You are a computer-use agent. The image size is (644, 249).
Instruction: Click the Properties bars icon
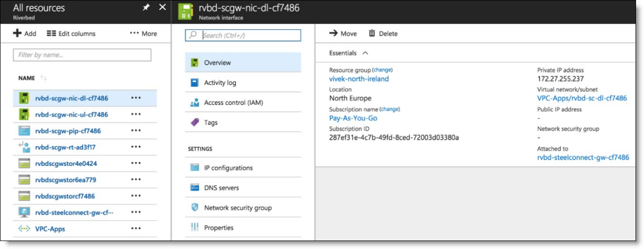point(195,228)
